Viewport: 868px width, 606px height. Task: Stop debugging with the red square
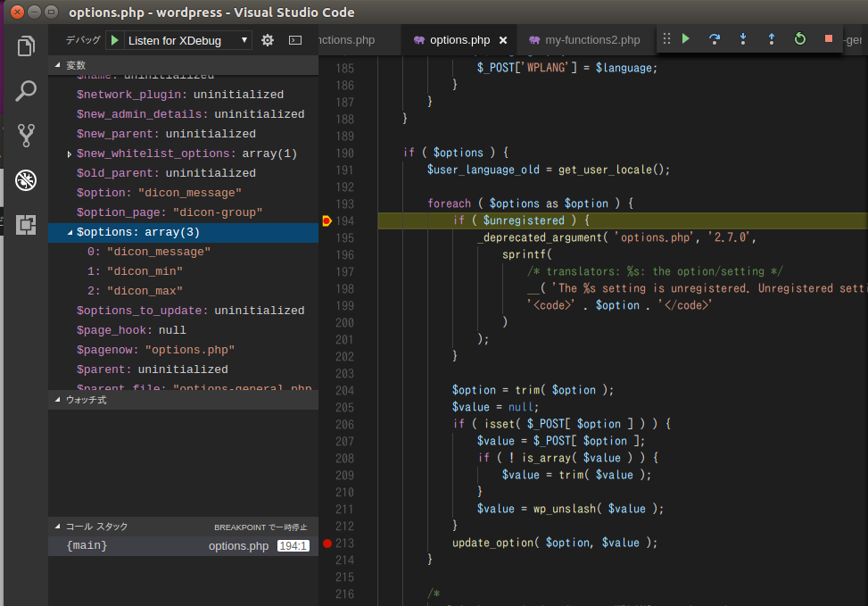(829, 39)
